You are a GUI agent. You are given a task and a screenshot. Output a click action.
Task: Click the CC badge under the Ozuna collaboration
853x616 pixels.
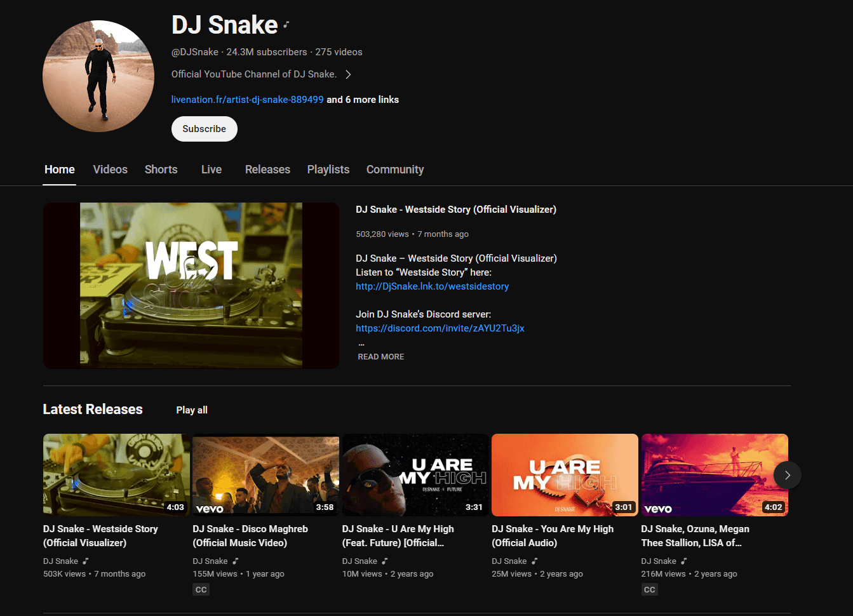click(650, 589)
